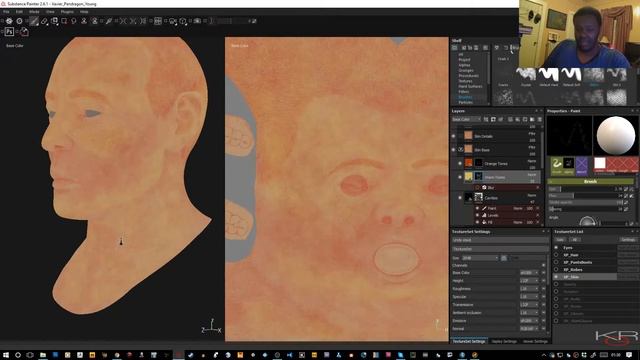Open the Height channel format dropdown

coord(529,281)
